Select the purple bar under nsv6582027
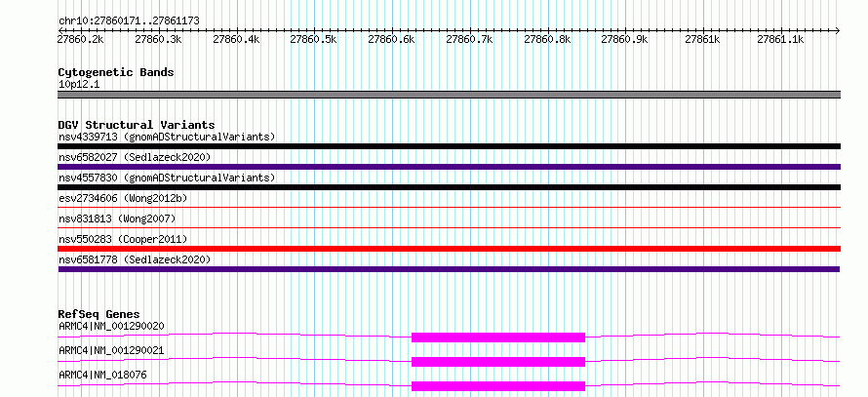Viewport: 868px width, 397px height. click(450, 167)
